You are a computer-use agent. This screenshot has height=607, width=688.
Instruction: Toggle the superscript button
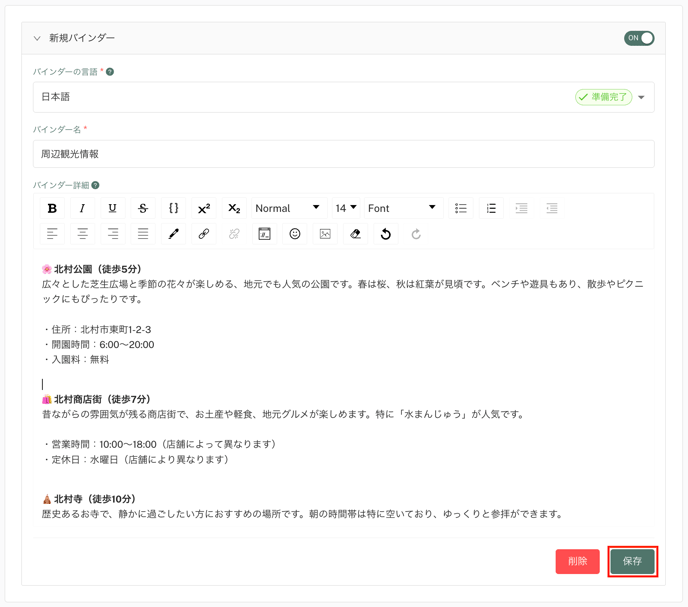[x=204, y=208]
